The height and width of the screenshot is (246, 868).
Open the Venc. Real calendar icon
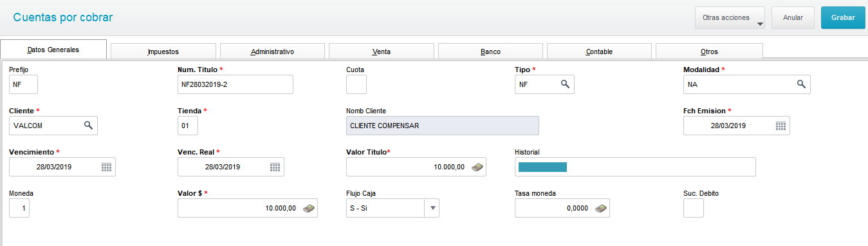275,167
